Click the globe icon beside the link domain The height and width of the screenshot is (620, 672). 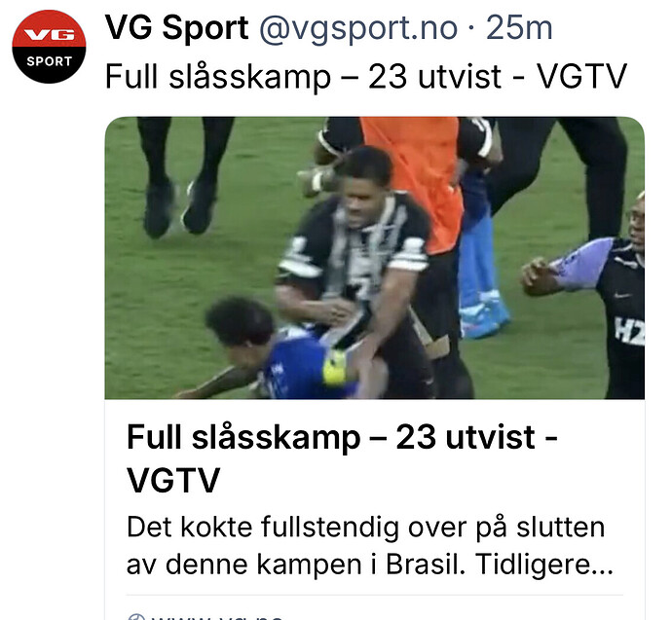[x=136, y=617]
